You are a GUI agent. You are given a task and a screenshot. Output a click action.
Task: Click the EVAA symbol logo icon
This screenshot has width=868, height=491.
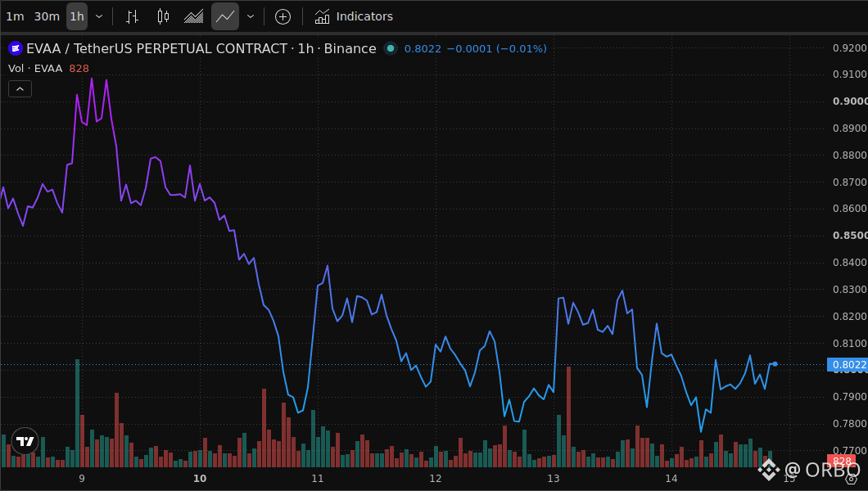pos(15,48)
